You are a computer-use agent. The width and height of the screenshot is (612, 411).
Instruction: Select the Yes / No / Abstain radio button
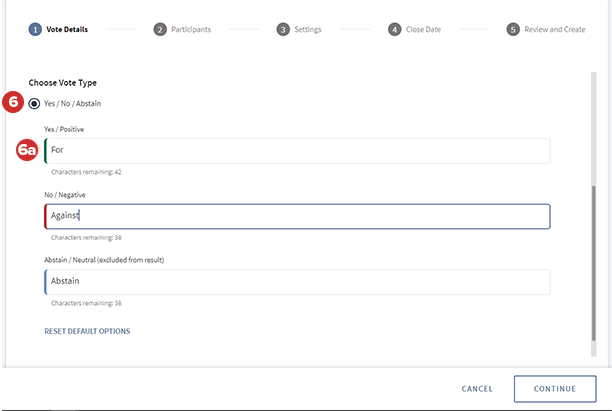tap(35, 103)
